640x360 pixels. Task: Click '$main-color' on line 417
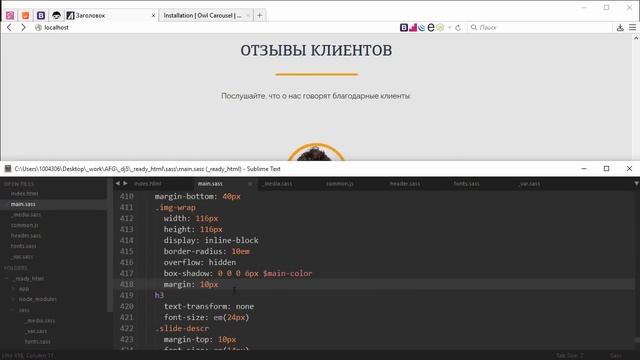tap(287, 273)
